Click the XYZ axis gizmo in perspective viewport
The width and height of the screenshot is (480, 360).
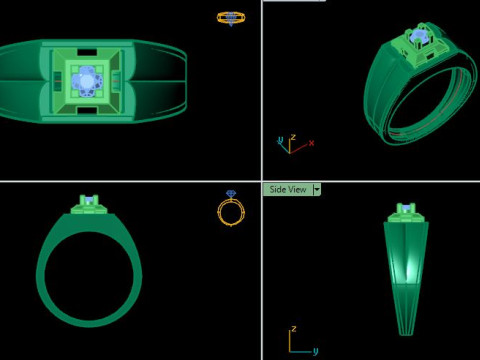point(295,144)
